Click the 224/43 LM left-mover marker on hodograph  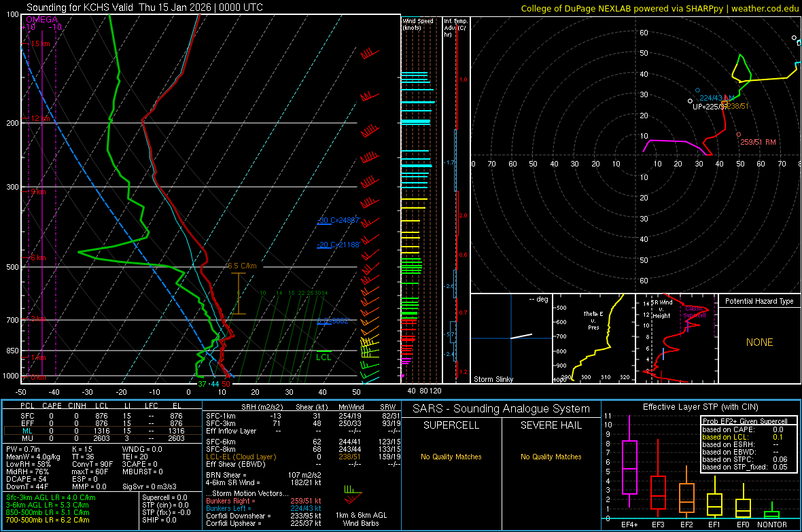pos(697,90)
